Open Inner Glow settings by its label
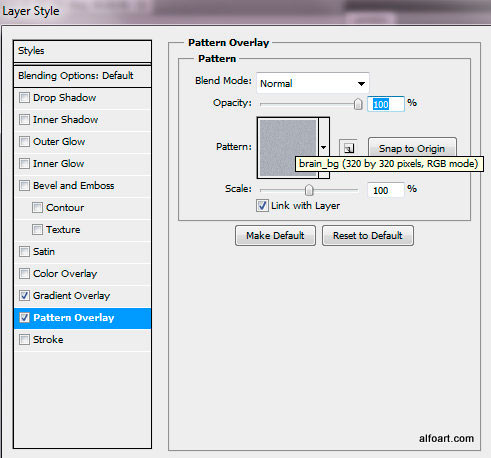This screenshot has height=458, width=491. pyautogui.click(x=59, y=164)
